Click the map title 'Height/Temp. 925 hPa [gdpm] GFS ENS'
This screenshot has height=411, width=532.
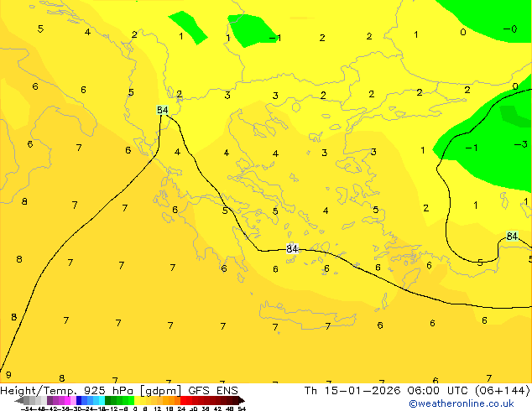119,391
